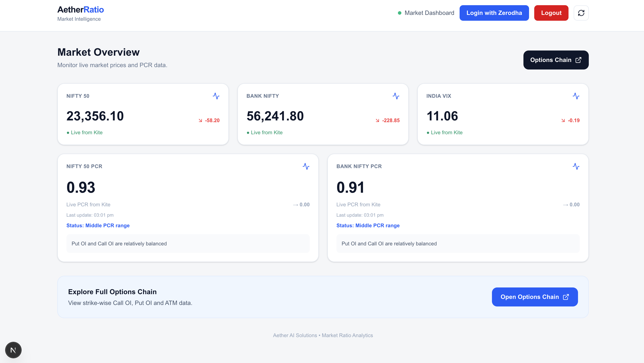This screenshot has height=363, width=644.
Task: Click the NIFTY 50 PCR value 0.93
Action: 81,187
